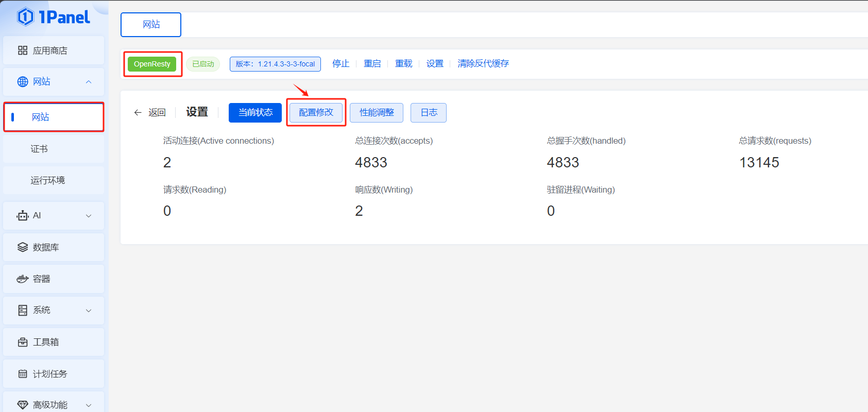Screen dimensions: 868x412
Task: Stop OpenResty via 停止 link
Action: [x=341, y=63]
